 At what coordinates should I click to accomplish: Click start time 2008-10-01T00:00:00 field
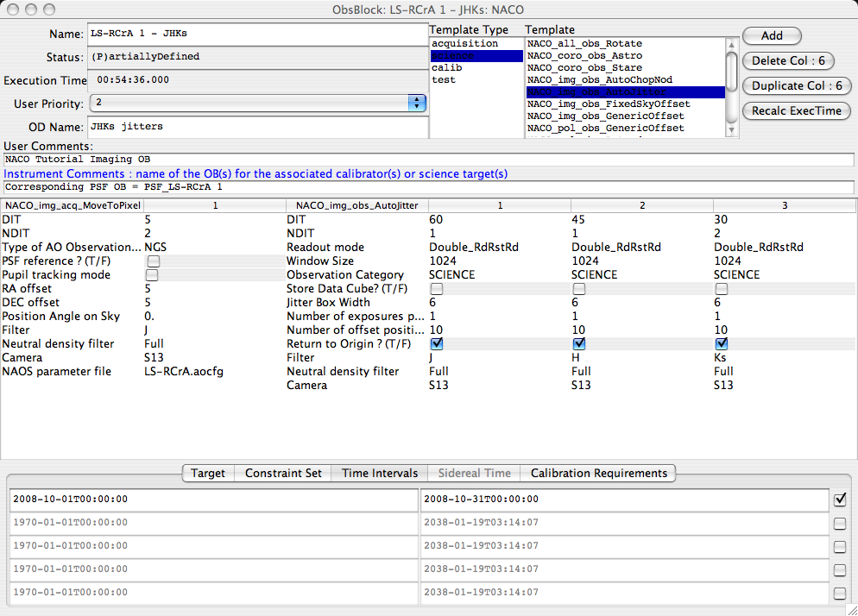tap(214, 500)
